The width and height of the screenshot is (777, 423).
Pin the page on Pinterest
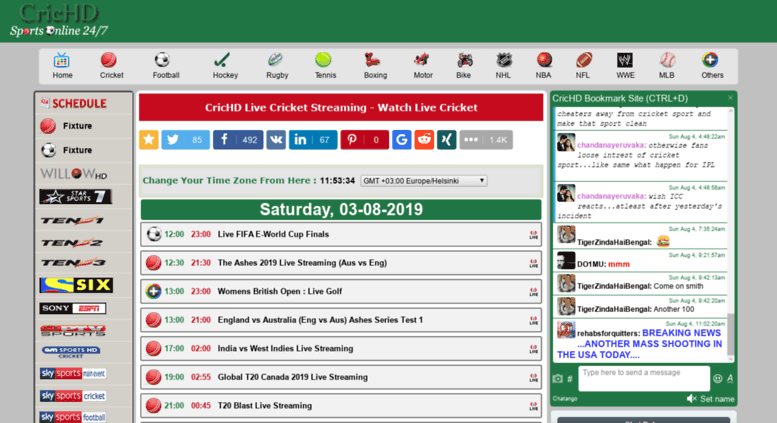pyautogui.click(x=364, y=140)
